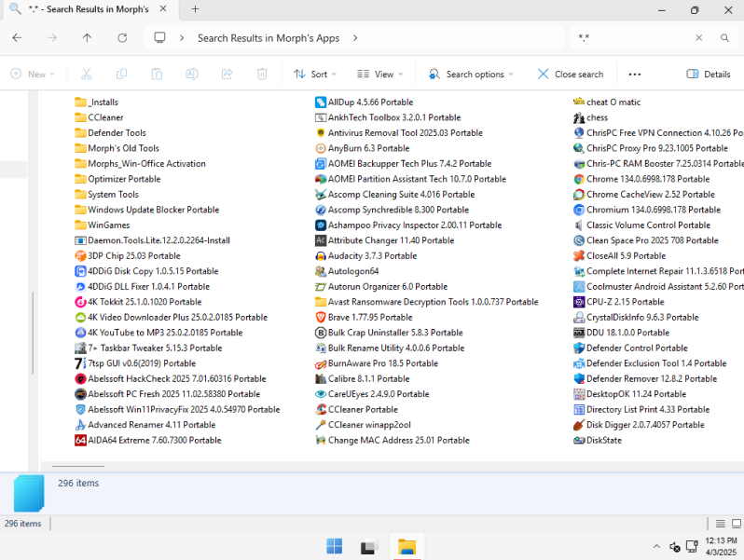Select the Search Results in Morph's tab

(x=88, y=9)
